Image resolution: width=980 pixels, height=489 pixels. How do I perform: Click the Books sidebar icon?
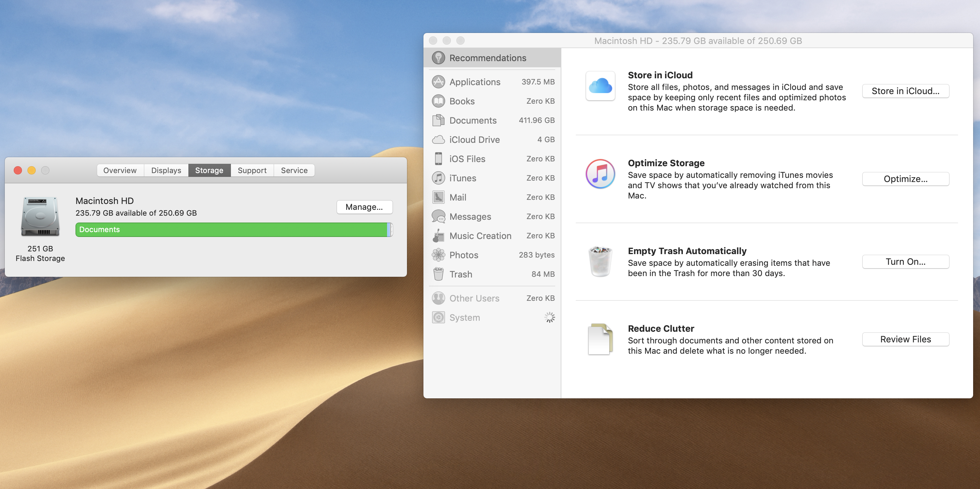point(438,101)
